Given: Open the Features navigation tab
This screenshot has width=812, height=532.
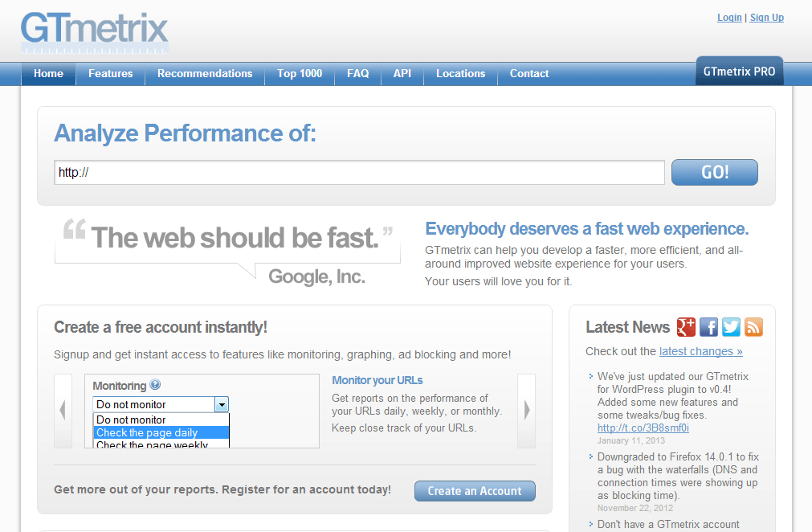Looking at the screenshot, I should (x=110, y=74).
